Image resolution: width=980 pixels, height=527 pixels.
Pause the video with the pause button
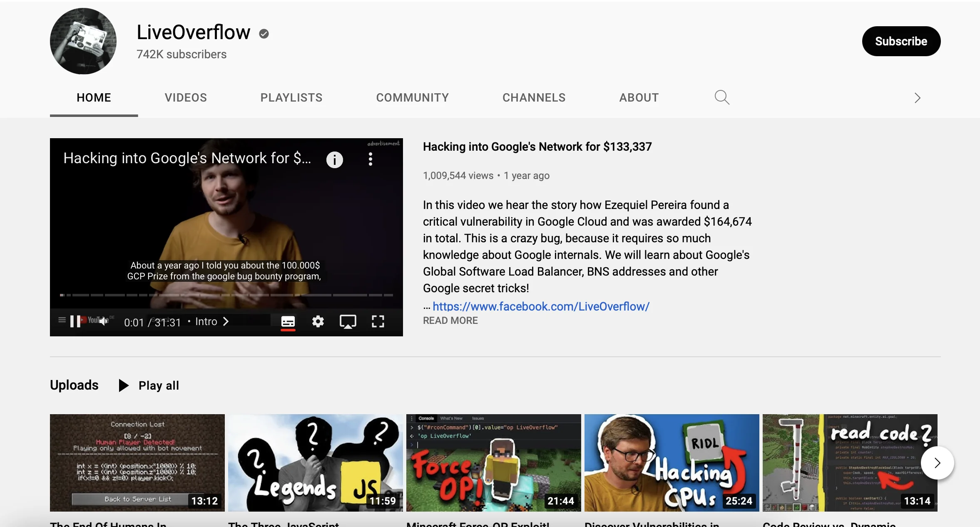(75, 321)
